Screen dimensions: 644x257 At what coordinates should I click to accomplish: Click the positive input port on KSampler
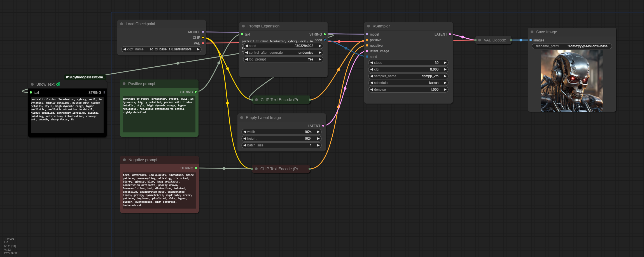(x=367, y=40)
